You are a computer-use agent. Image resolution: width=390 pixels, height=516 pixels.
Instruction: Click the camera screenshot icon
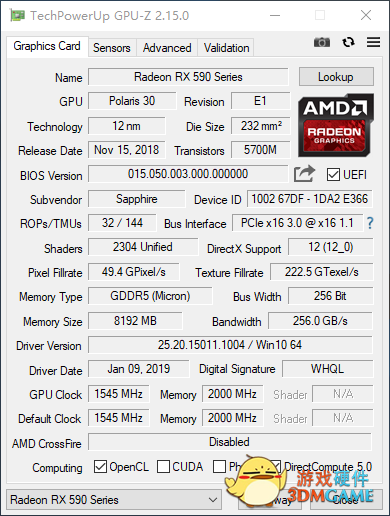coord(322,42)
